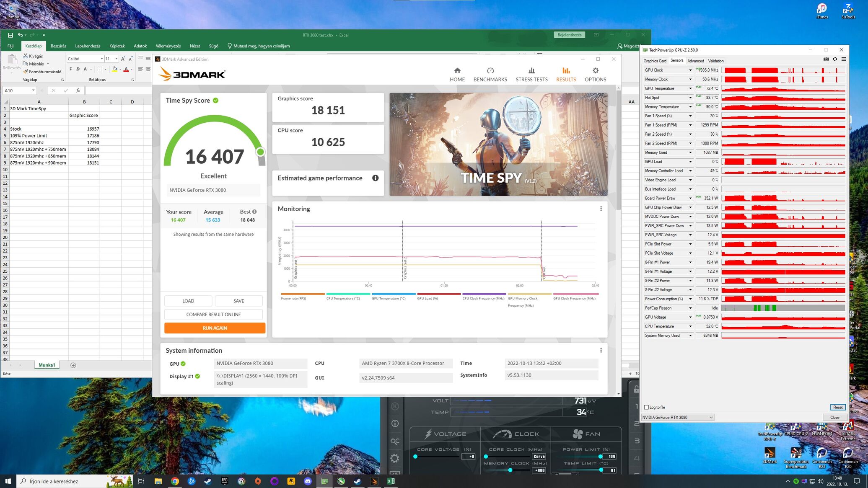Viewport: 868px width, 488px height.
Task: Click the GPU-Z refresh icon
Action: click(834, 59)
